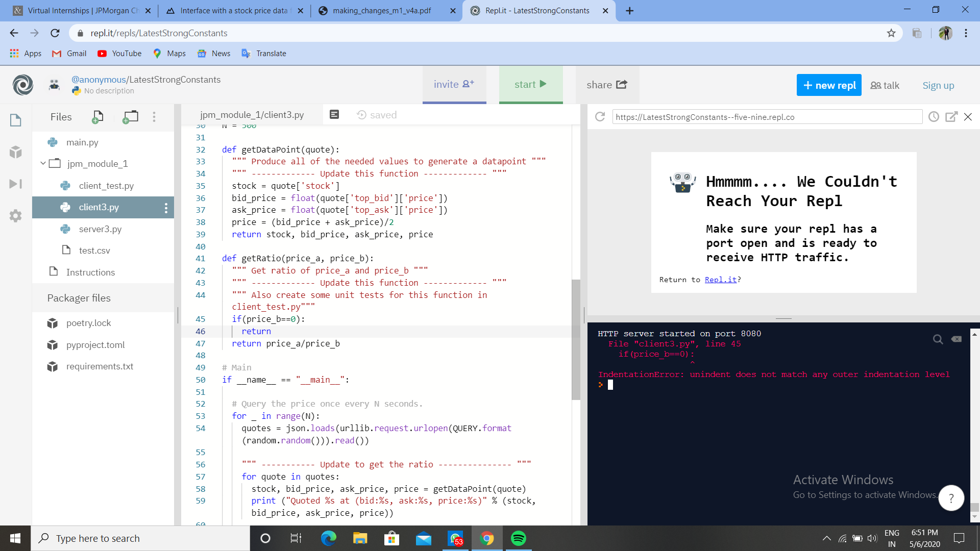Open the Files panel overflow menu
Screen dimensions: 980x551
(154, 117)
